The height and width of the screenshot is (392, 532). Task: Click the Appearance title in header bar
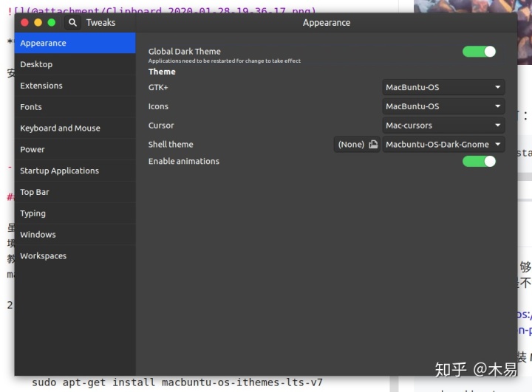[x=327, y=23]
